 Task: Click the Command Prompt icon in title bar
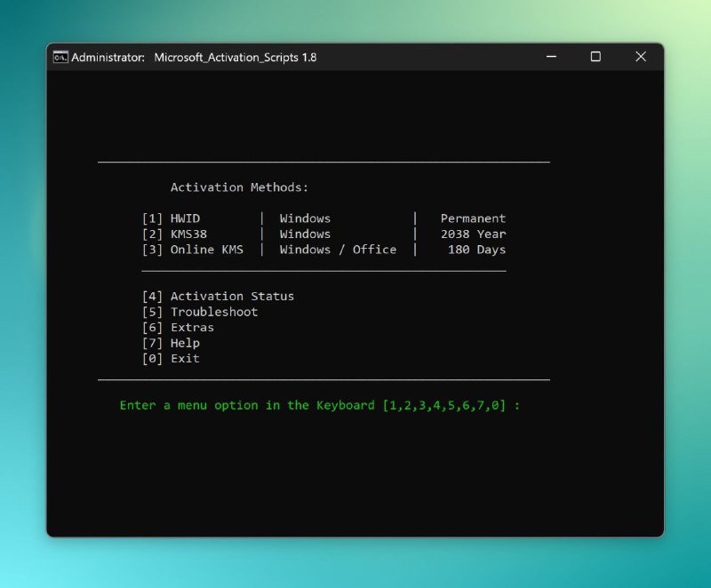[60, 57]
